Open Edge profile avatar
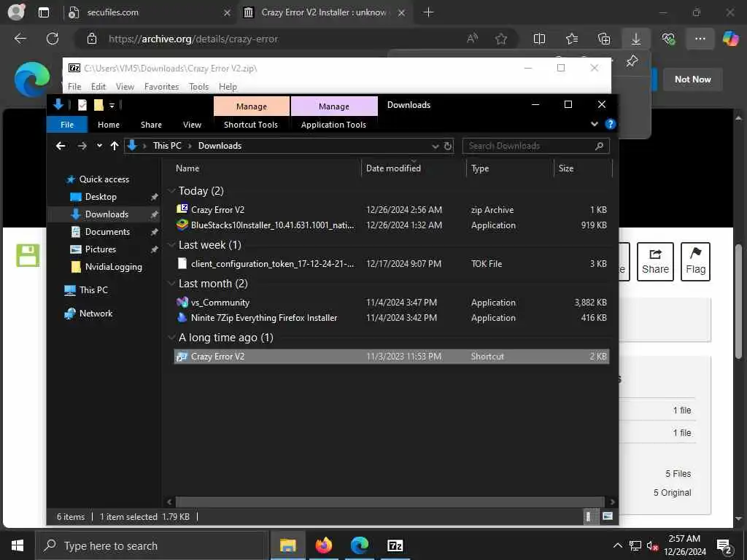This screenshot has width=747, height=560. (x=16, y=12)
